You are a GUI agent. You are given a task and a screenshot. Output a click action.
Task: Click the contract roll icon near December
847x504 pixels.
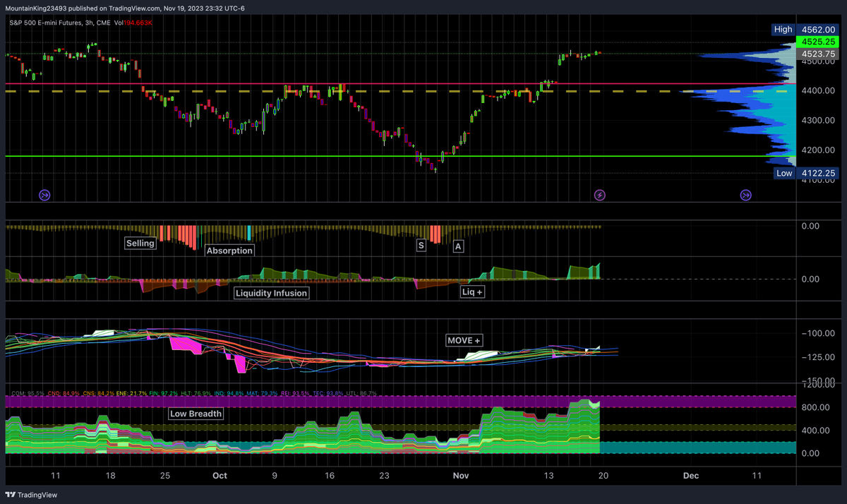[745, 194]
